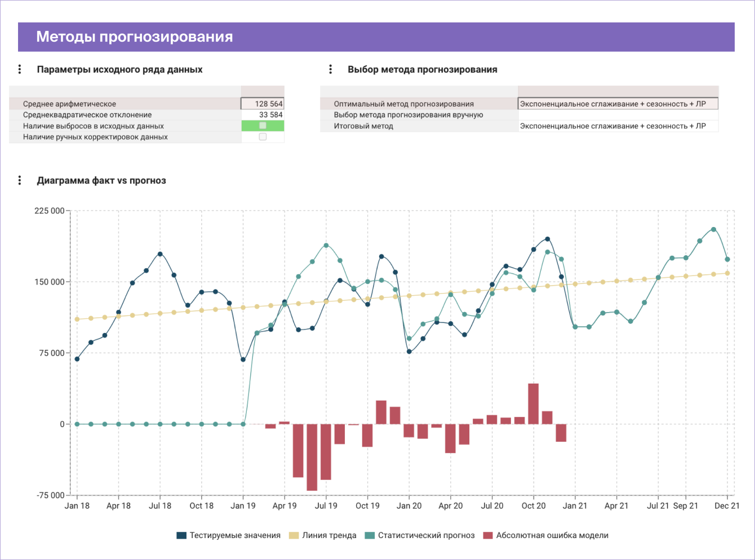
Task: Toggle the Статистический прогноз legend swatch
Action: (x=370, y=536)
